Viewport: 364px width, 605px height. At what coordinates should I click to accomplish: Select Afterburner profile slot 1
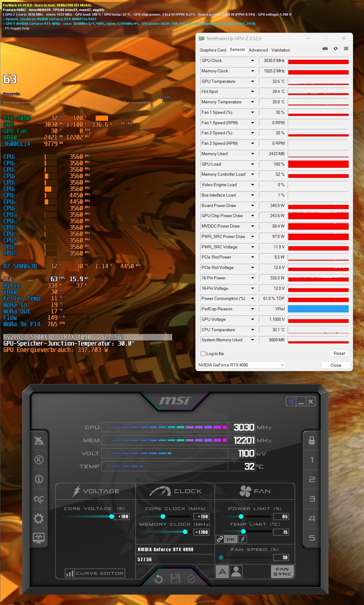click(312, 460)
